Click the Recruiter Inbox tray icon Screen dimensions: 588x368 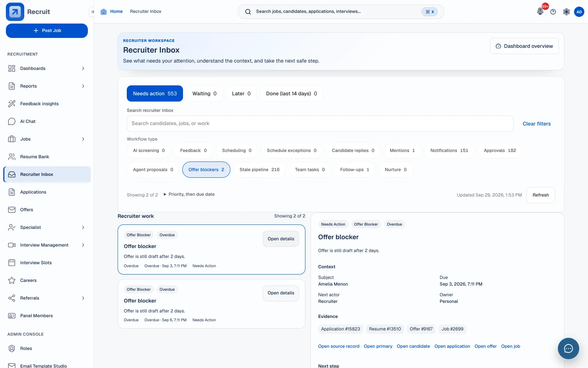(x=12, y=174)
